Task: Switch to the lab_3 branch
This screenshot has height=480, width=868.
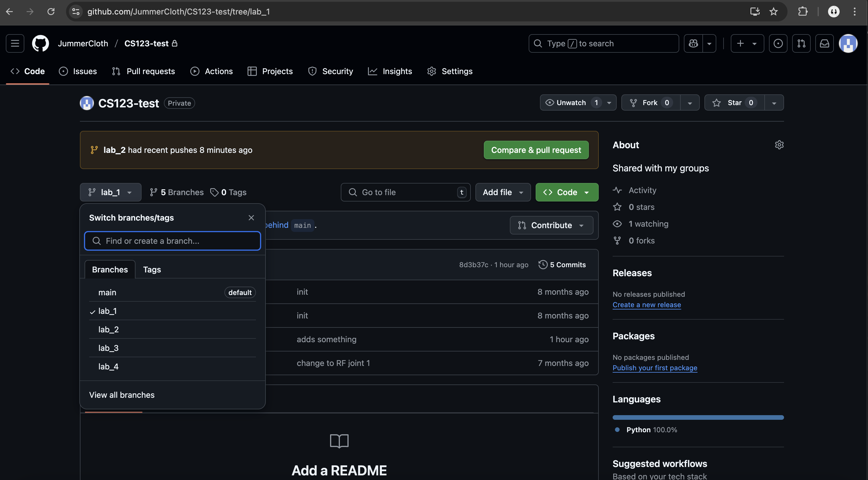Action: 172,348
